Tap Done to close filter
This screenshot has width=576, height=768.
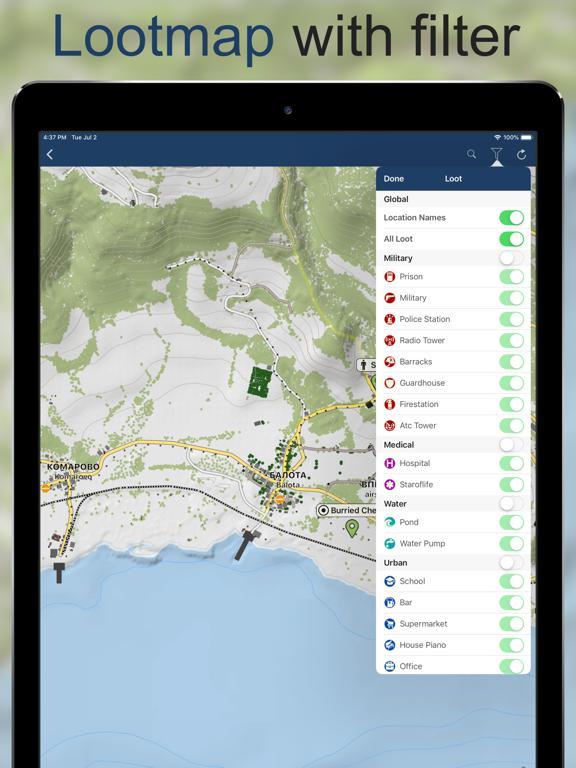(394, 179)
